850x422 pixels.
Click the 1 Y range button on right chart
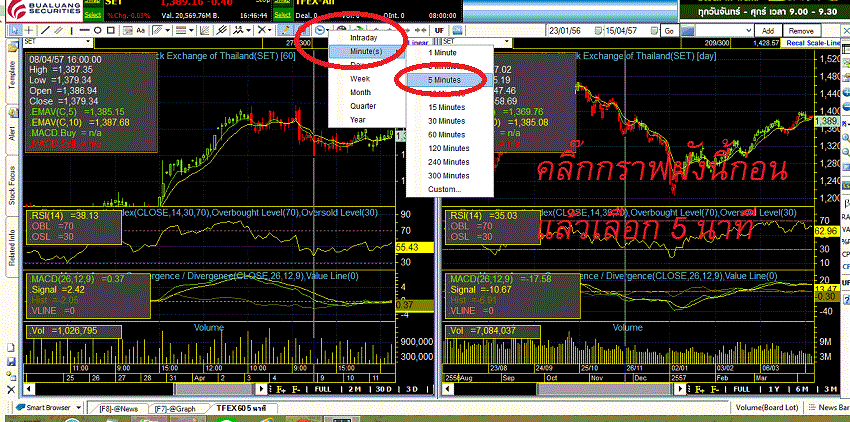(x=774, y=389)
